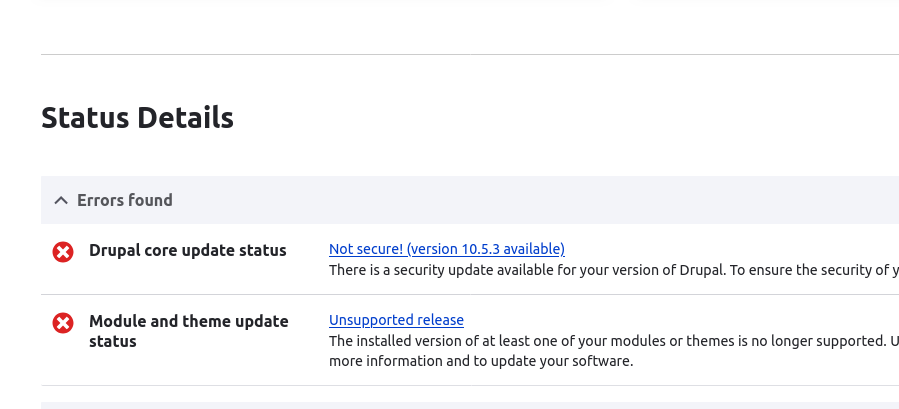
Task: Click the divider line beneath the Module and theme row
Action: point(470,386)
